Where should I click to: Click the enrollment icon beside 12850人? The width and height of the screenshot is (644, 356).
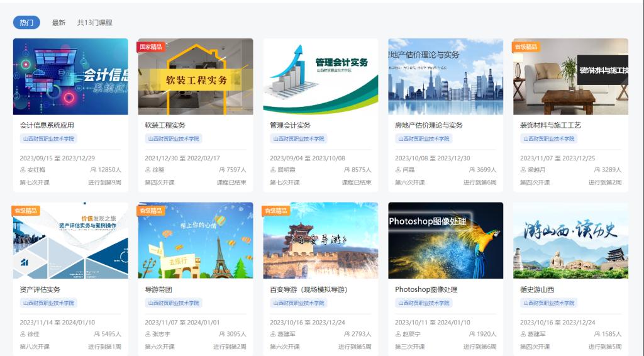(94, 170)
